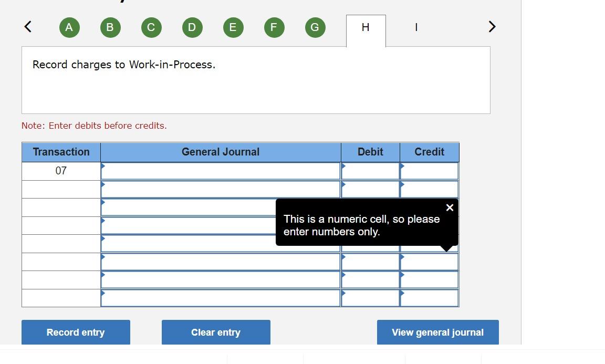Go to journal entry step E
Image resolution: width=605 pixels, height=364 pixels.
coord(233,27)
